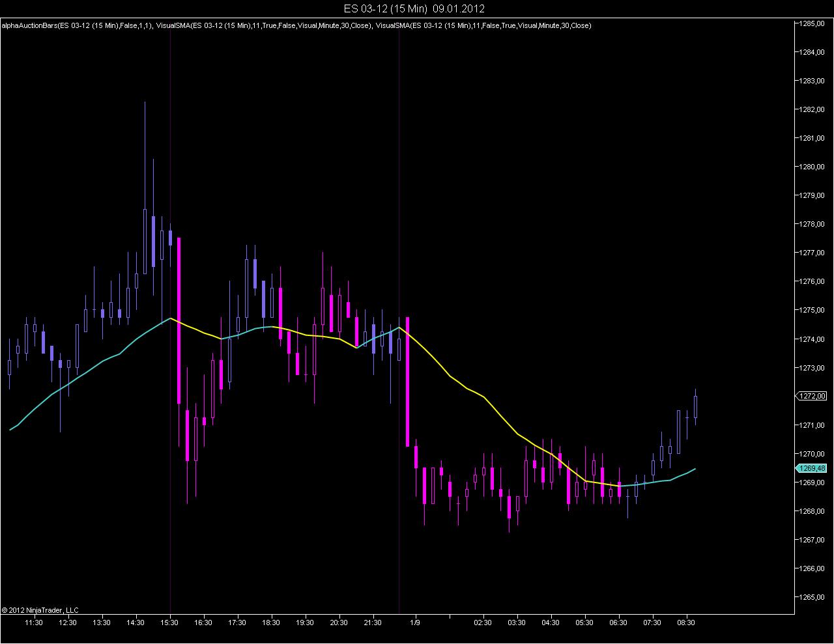
Task: Select the 06:30 time axis label
Action: coord(618,623)
